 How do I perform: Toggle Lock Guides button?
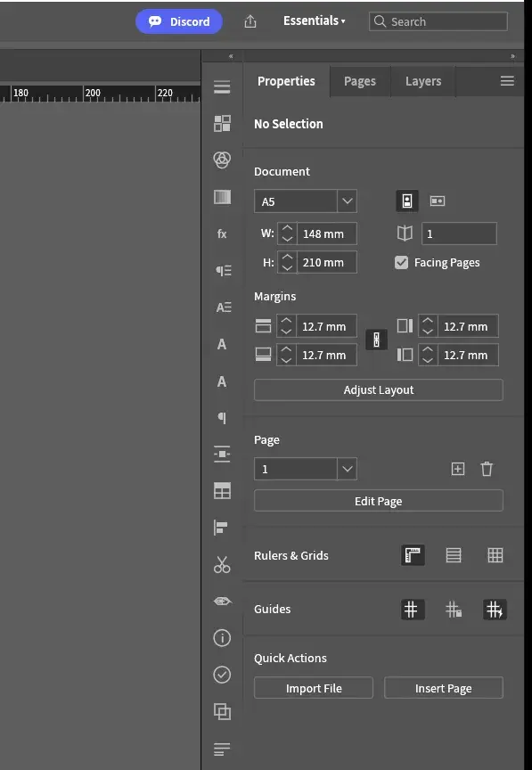pyautogui.click(x=454, y=610)
